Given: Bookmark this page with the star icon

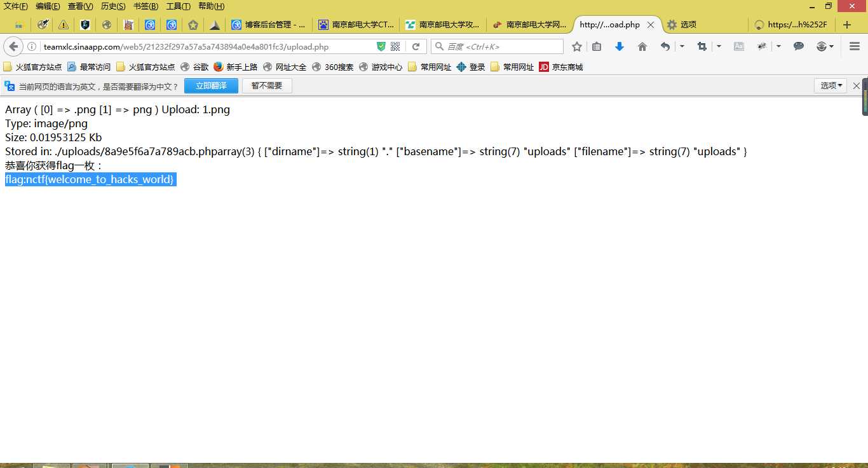Looking at the screenshot, I should click(x=577, y=46).
